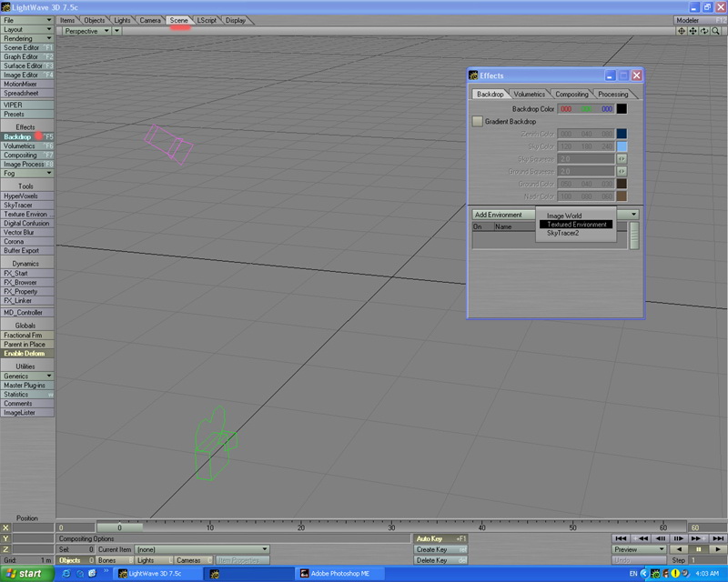Click the Delete Key button
Image resolution: width=728 pixels, height=582 pixels.
440,560
